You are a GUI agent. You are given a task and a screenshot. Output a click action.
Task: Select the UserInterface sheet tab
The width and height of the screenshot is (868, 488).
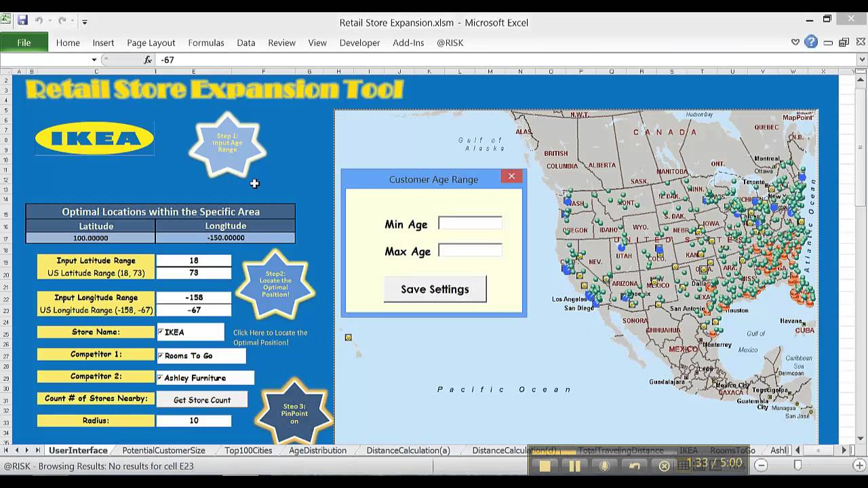pyautogui.click(x=78, y=450)
